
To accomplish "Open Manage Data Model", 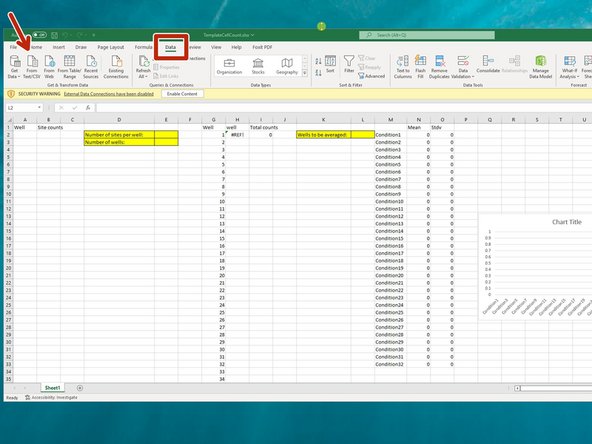I will tap(540, 66).
